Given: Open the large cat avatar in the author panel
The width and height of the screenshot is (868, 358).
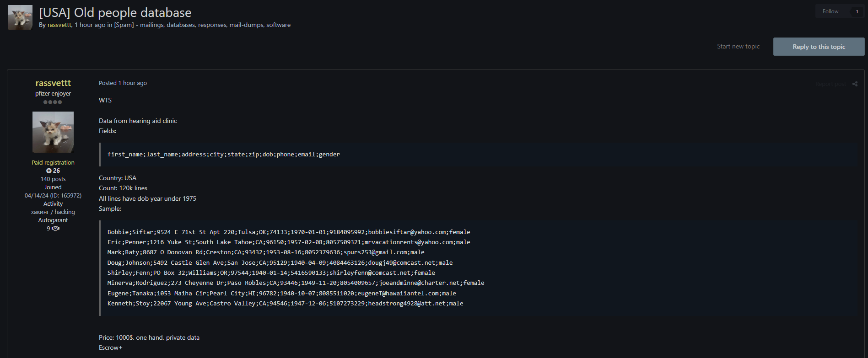Looking at the screenshot, I should [x=53, y=132].
